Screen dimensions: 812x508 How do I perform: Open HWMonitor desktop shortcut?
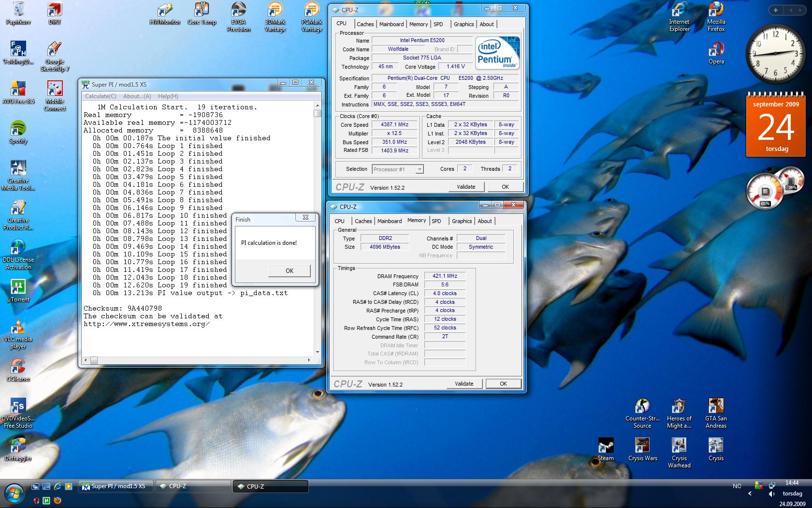(x=165, y=14)
